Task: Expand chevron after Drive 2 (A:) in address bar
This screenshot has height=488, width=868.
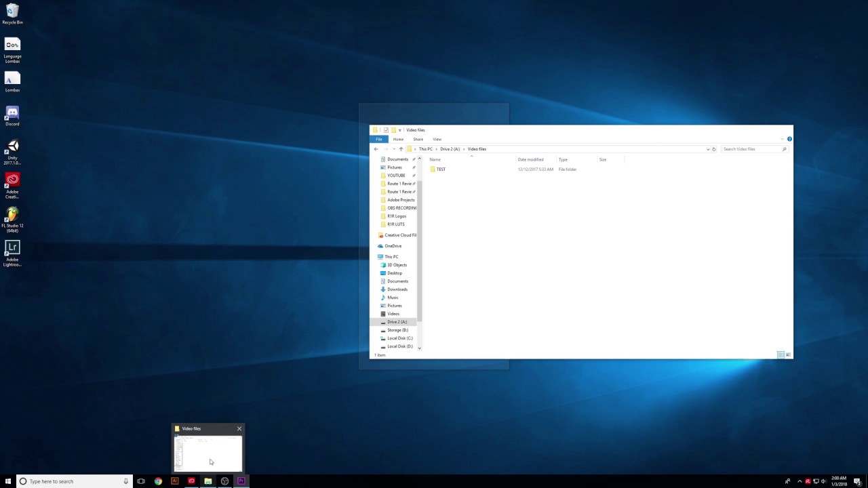Action: [x=464, y=149]
